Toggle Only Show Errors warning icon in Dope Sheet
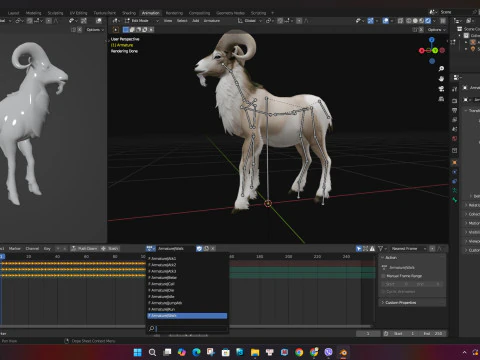The height and width of the screenshot is (360, 480). (372, 248)
